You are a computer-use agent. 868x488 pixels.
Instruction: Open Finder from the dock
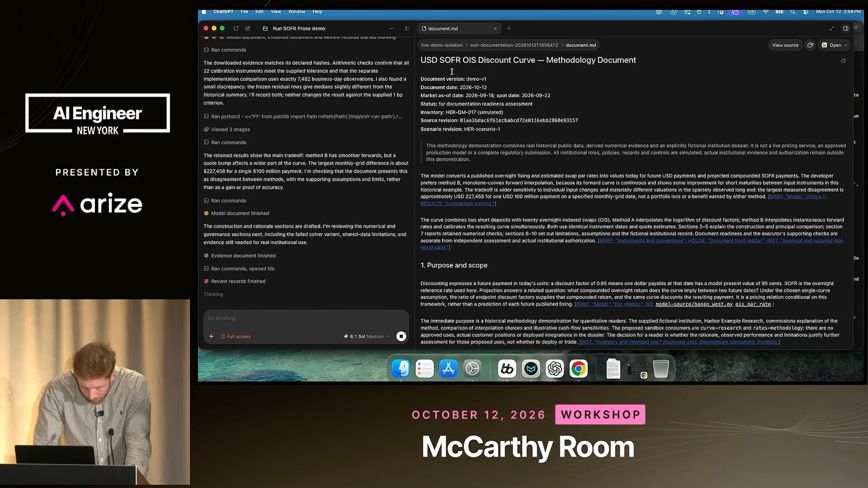[401, 369]
